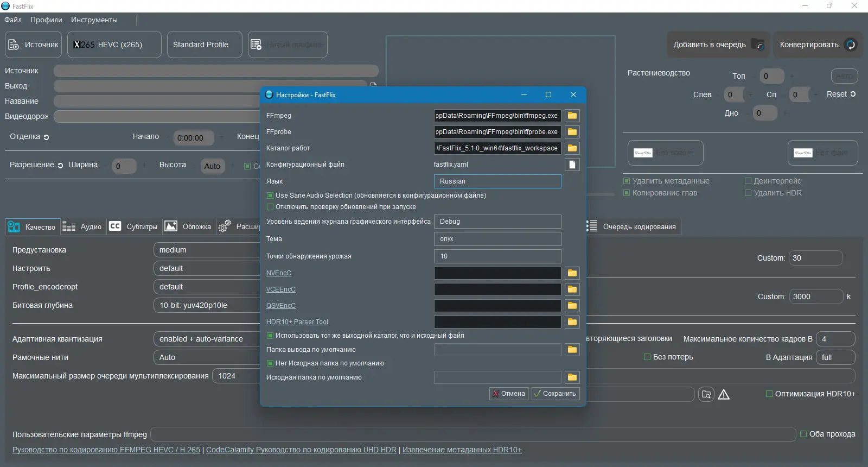Open Извлечение метаданных HDR10+ link
This screenshot has width=868, height=467.
click(462, 450)
